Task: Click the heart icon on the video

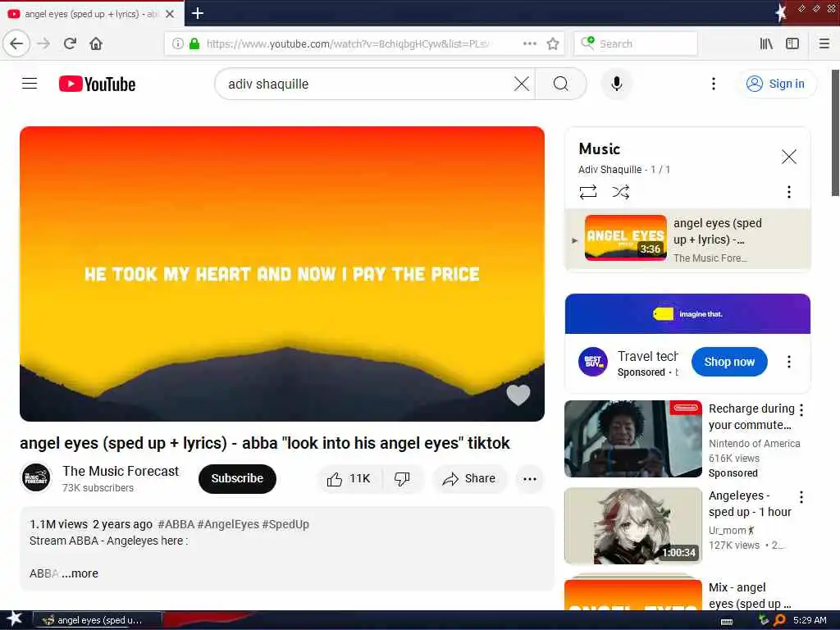Action: [x=518, y=395]
